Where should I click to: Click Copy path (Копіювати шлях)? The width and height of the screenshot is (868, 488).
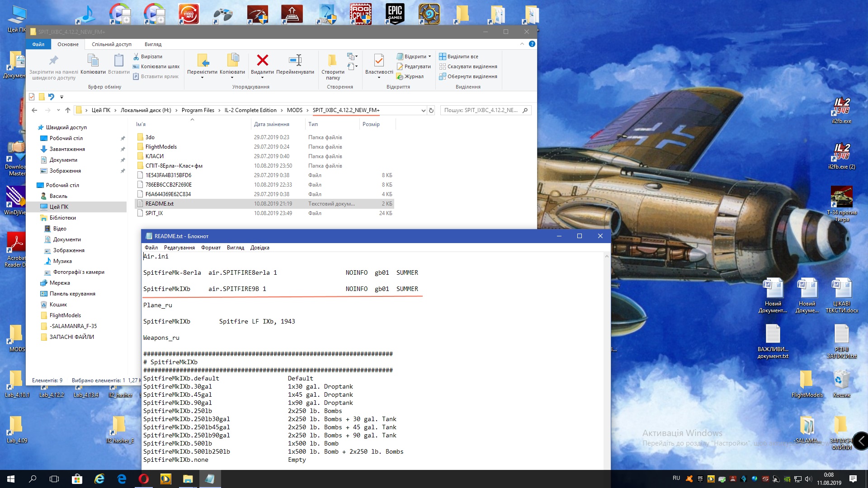156,66
